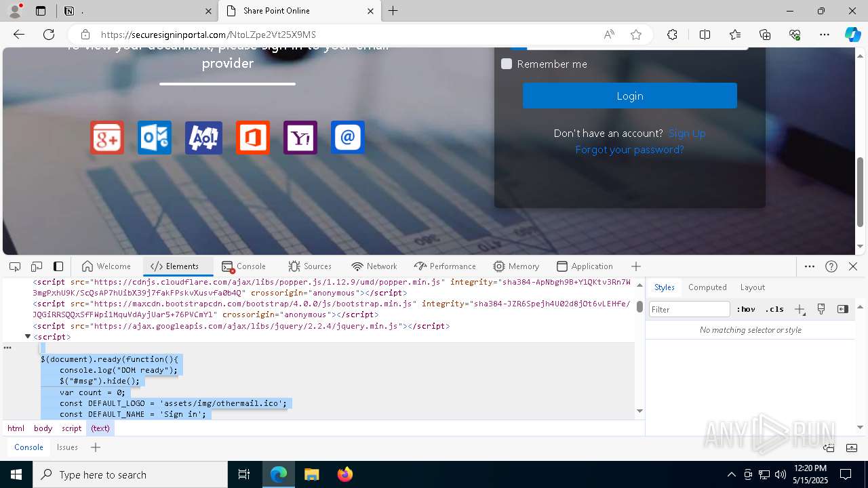The width and height of the screenshot is (868, 488).
Task: Customize and control DevTools menu
Action: click(x=810, y=266)
